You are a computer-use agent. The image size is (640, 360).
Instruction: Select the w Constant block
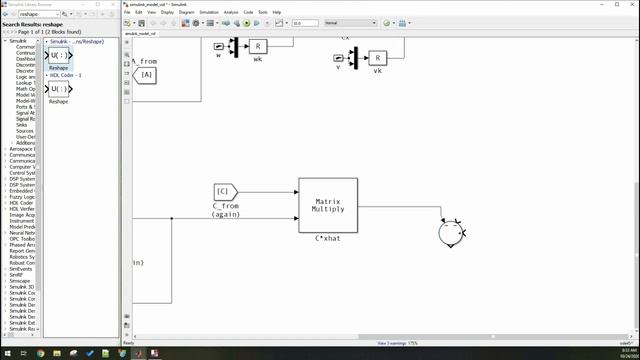(x=219, y=47)
